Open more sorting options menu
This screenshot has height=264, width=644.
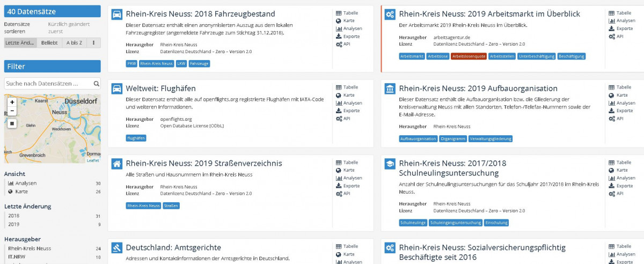(x=94, y=43)
